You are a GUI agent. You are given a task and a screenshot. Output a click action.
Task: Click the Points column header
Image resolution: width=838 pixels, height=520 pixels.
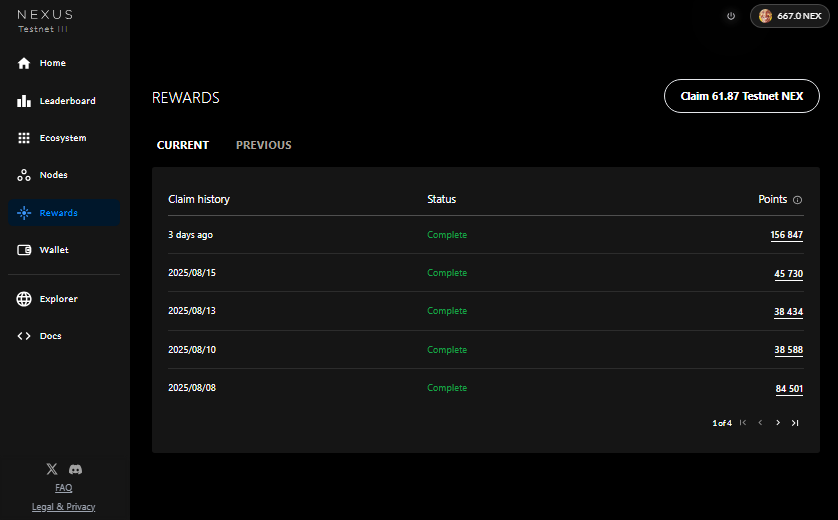tap(772, 199)
